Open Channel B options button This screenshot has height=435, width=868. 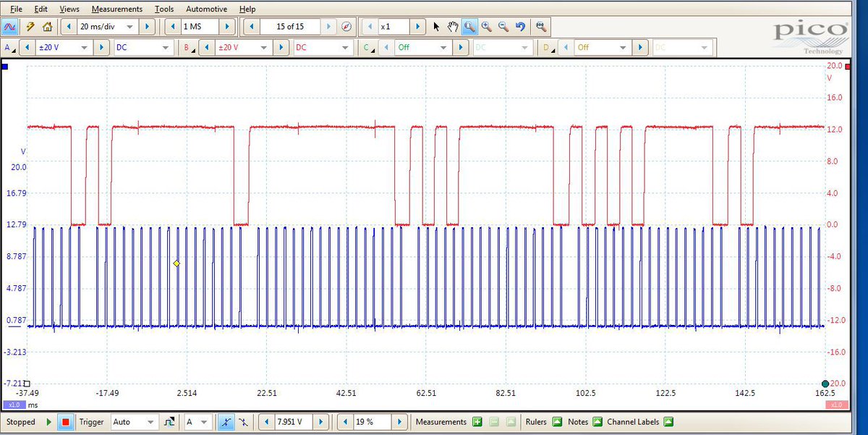point(189,48)
